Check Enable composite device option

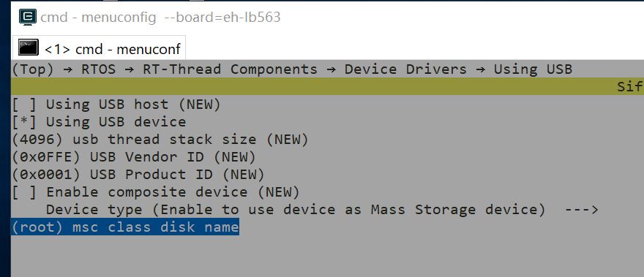[24, 192]
